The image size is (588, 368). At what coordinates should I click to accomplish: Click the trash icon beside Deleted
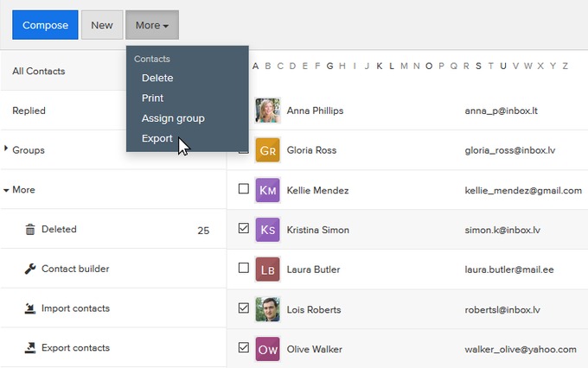tap(30, 229)
